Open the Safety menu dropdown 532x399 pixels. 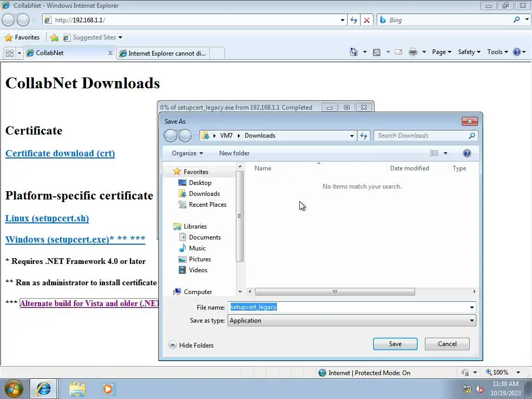point(469,52)
